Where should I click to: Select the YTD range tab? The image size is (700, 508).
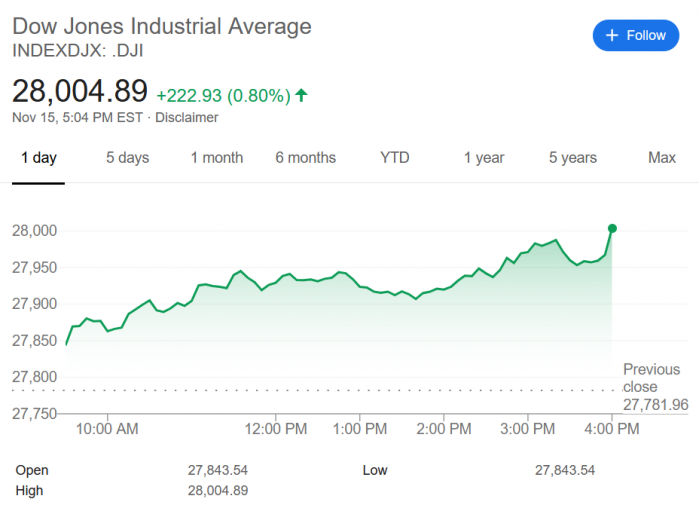[x=395, y=158]
